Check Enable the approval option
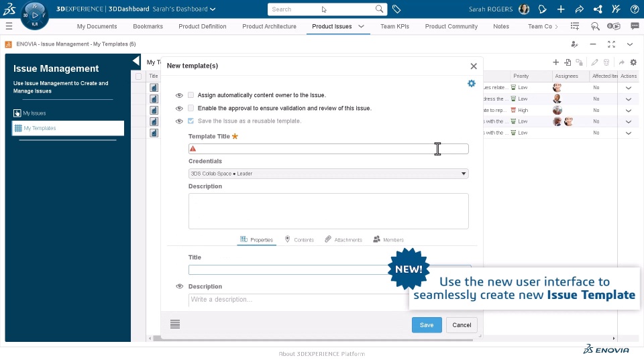 click(x=191, y=109)
